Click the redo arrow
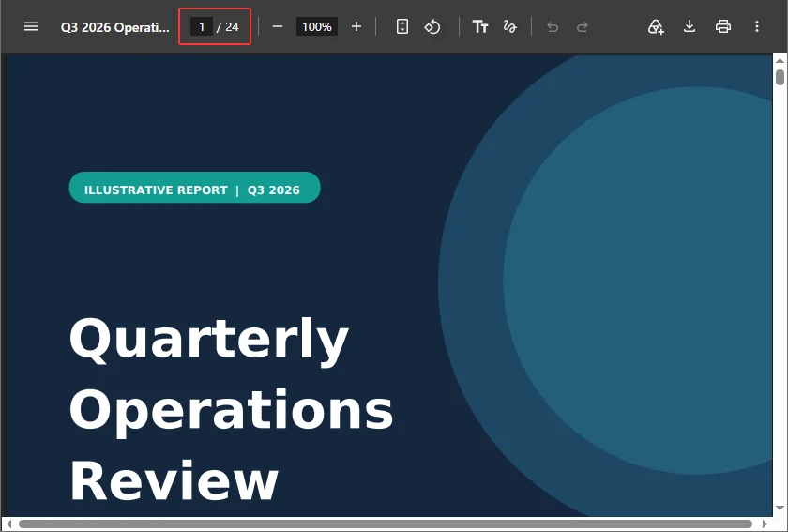 pos(582,26)
